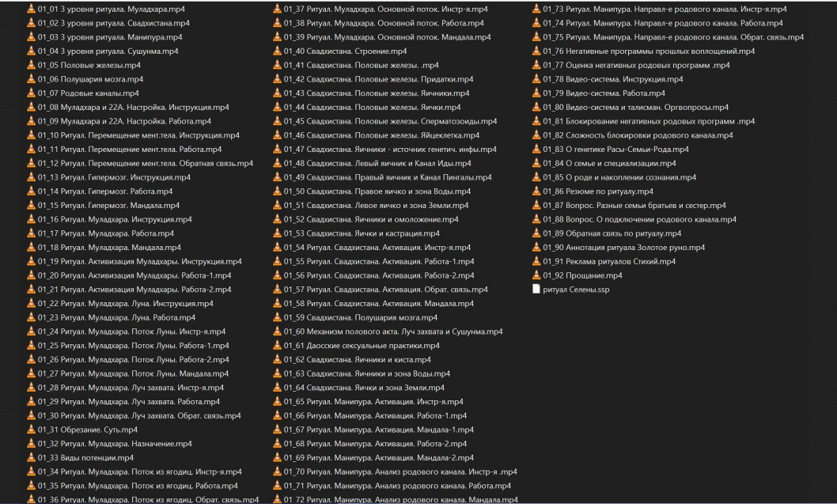Click VLC cone icon beside 01_01 file
The image size is (837, 504).
coord(31,9)
